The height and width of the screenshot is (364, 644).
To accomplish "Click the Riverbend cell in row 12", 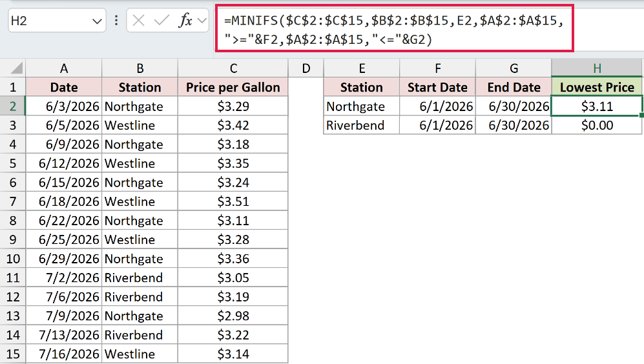I will point(140,297).
